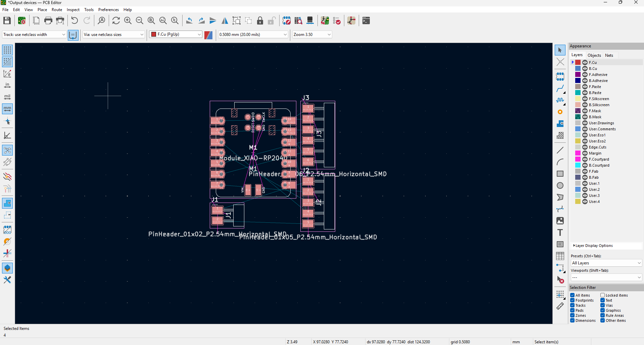Undo last edit
Screen dimensions: 644x345
point(75,21)
